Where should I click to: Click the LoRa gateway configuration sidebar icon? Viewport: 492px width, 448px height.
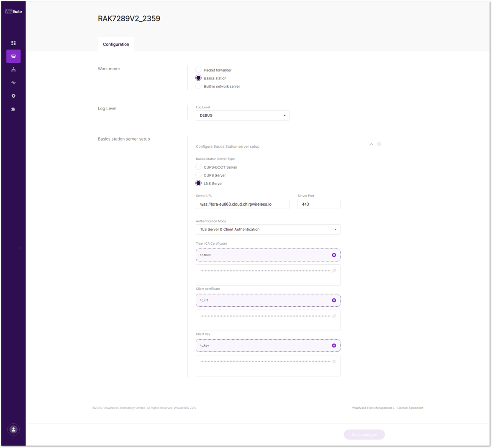click(13, 56)
